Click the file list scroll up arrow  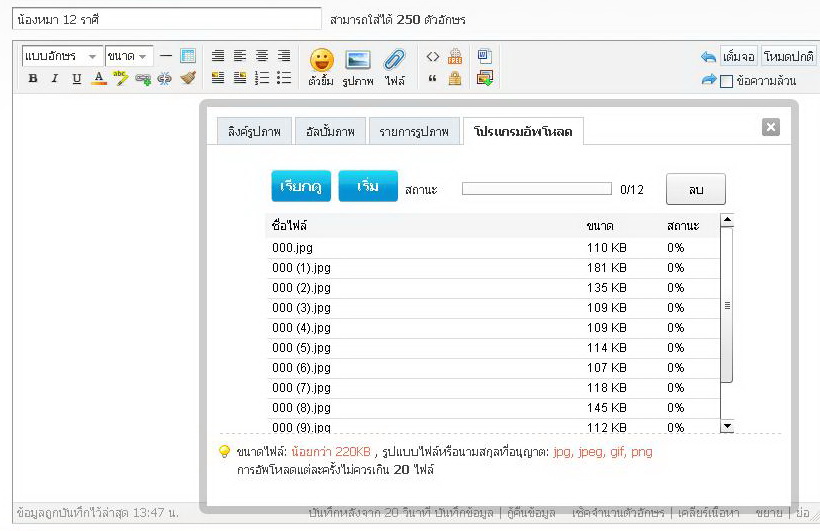[x=727, y=220]
